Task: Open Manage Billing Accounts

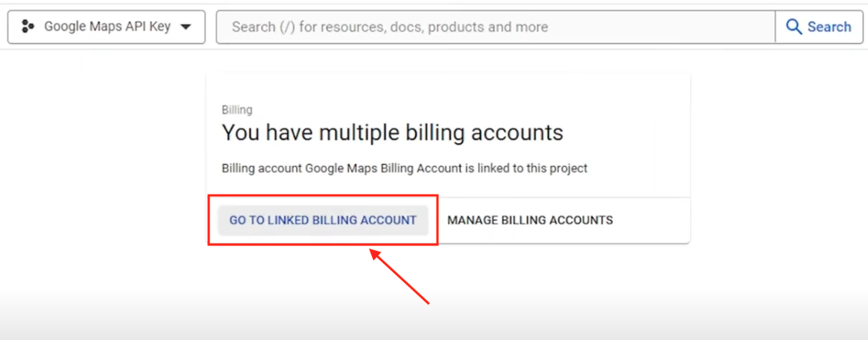Action: (530, 220)
